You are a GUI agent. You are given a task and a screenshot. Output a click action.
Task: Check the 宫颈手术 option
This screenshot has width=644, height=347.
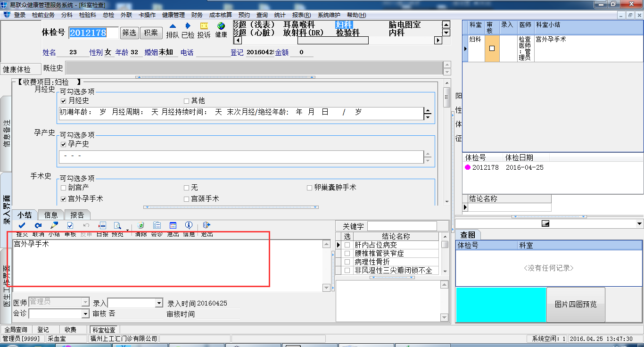pos(187,199)
